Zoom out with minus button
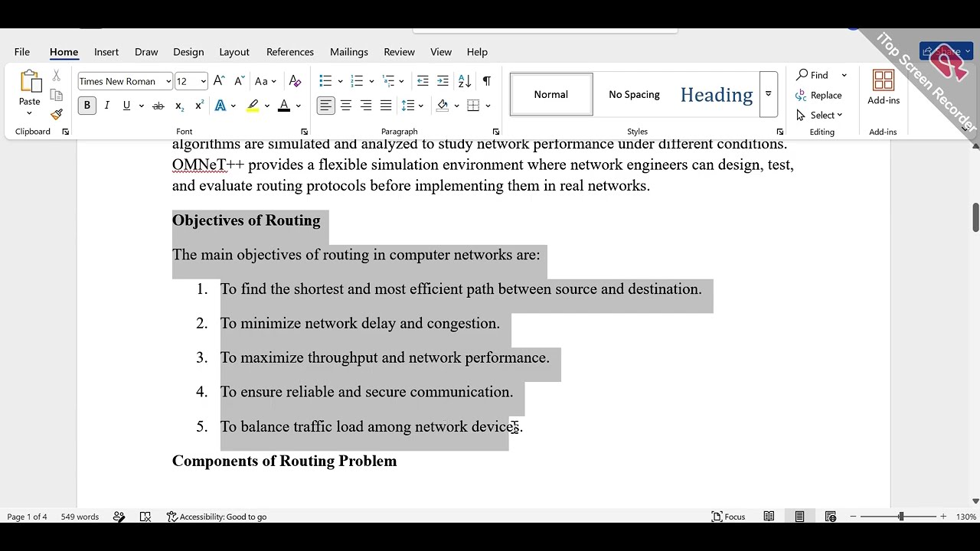The image size is (980, 551). (x=853, y=517)
